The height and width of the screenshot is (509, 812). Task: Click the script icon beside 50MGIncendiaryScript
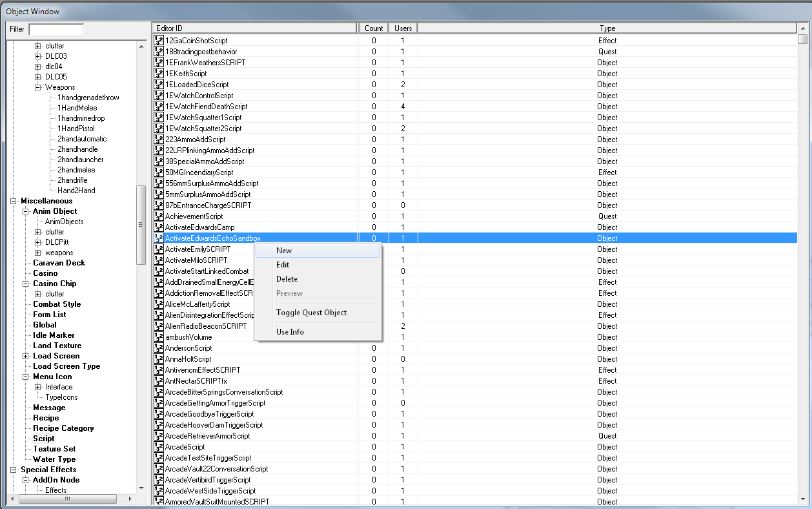(158, 172)
